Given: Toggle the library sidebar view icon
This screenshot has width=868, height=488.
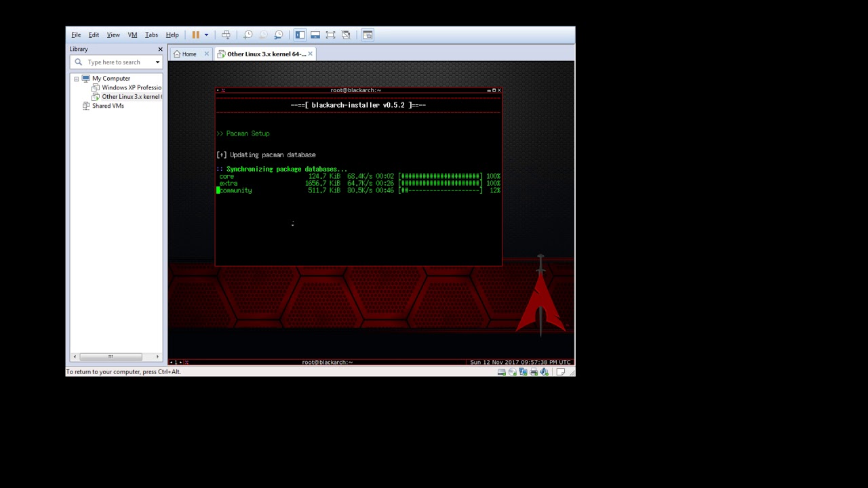Looking at the screenshot, I should tap(300, 35).
